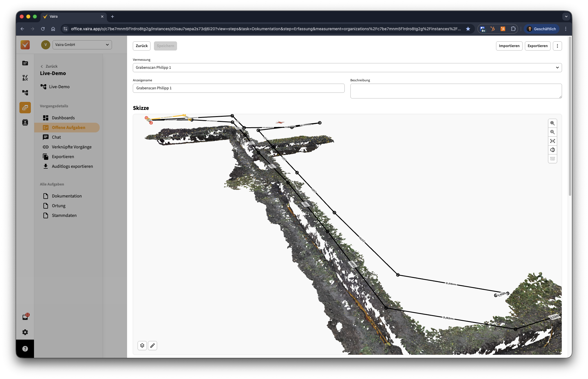Click the Importieren button

tap(509, 46)
